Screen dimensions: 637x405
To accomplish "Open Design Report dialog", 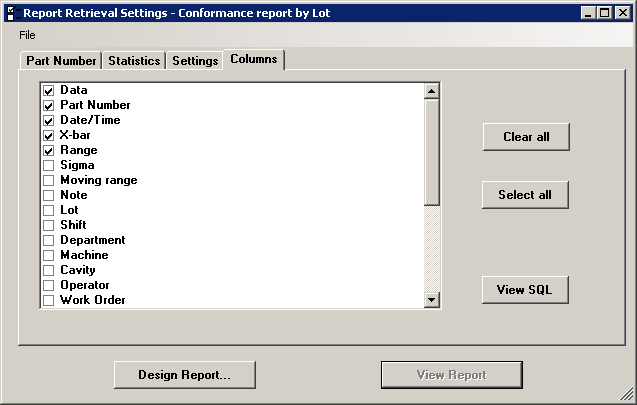I will coord(184,375).
